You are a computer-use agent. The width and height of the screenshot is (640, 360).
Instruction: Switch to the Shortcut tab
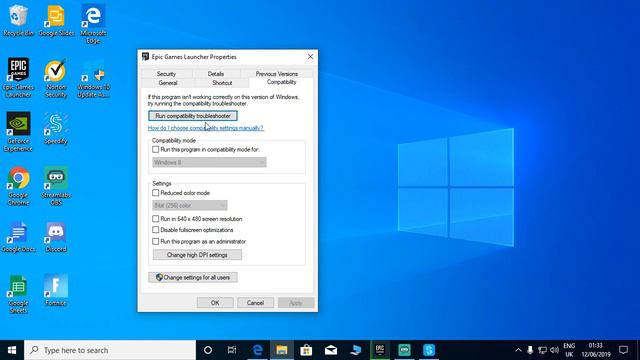[x=222, y=83]
